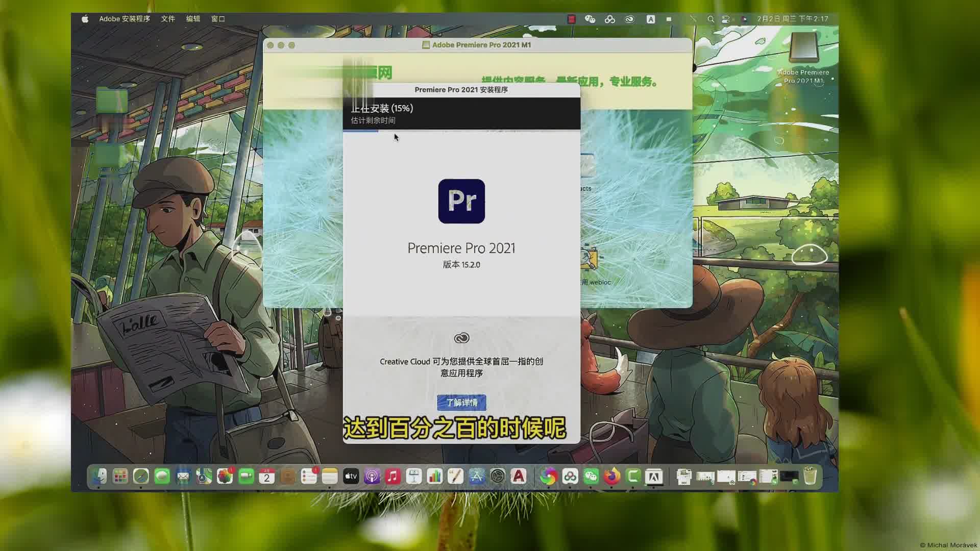Click the installation progress bar
The width and height of the screenshot is (980, 551).
[461, 131]
